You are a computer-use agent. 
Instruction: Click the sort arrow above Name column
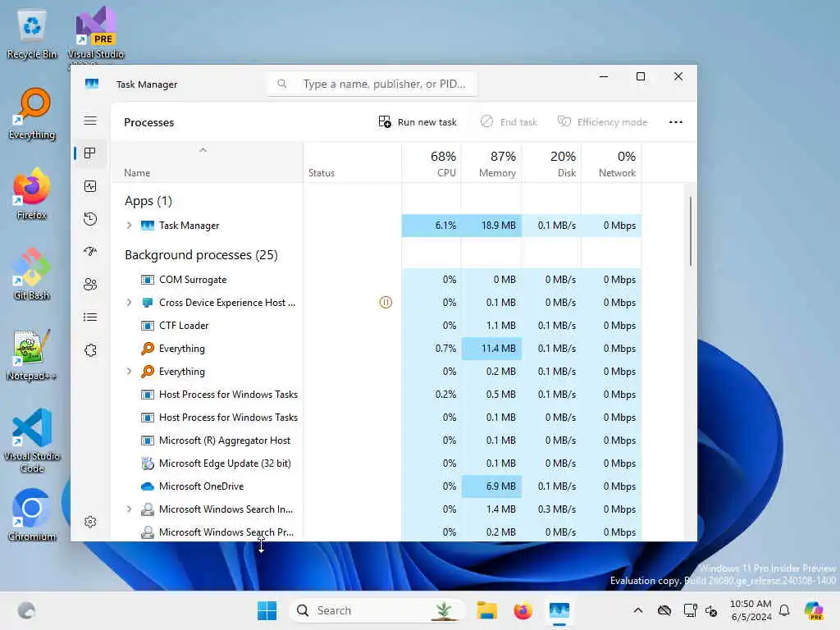(203, 151)
